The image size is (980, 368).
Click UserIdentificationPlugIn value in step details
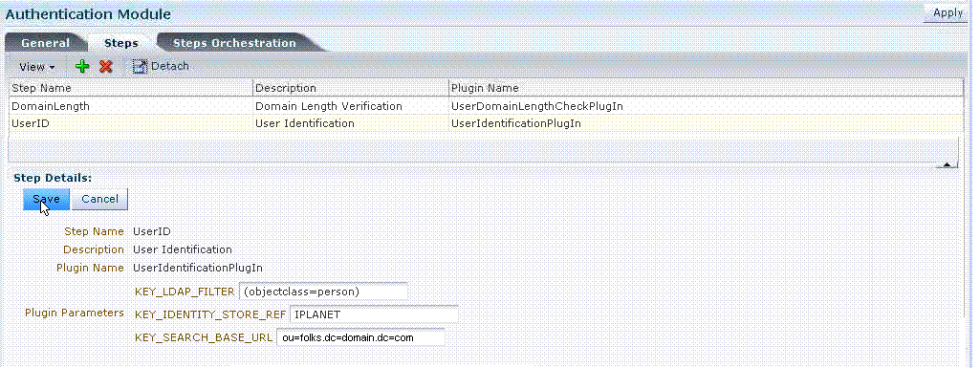pos(198,268)
